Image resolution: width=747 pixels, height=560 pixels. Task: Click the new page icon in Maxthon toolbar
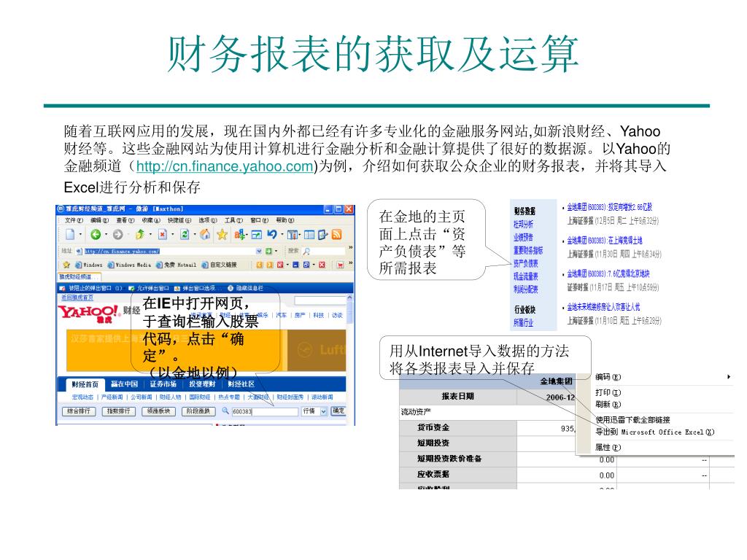[x=70, y=234]
